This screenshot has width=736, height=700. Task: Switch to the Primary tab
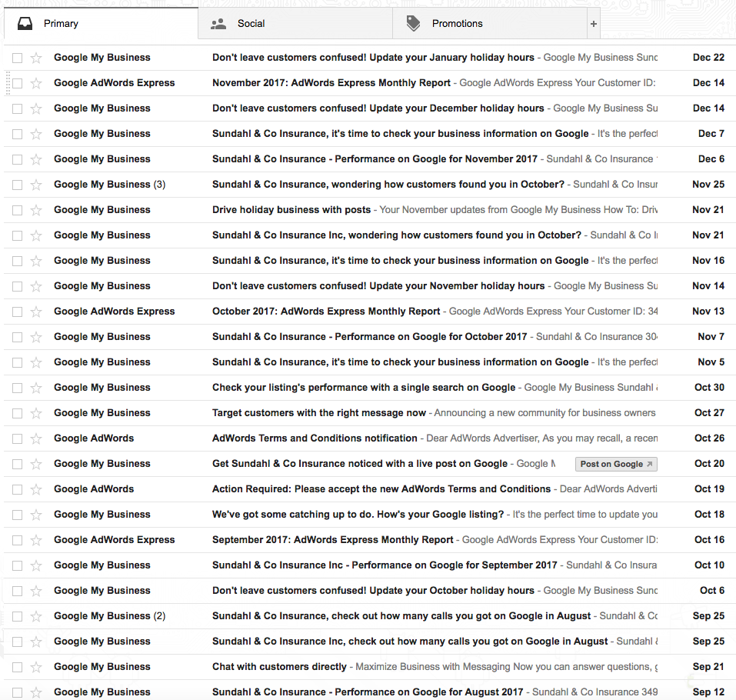tap(101, 24)
